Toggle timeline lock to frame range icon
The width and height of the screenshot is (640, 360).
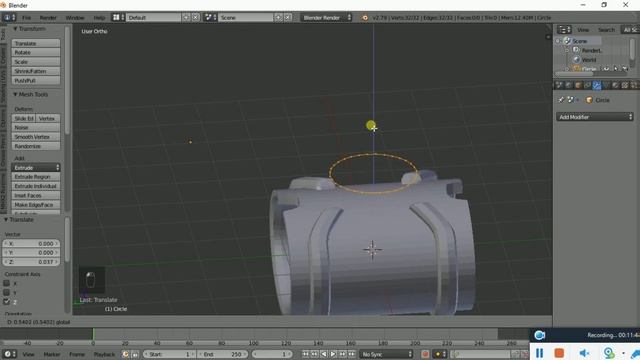tap(134, 354)
